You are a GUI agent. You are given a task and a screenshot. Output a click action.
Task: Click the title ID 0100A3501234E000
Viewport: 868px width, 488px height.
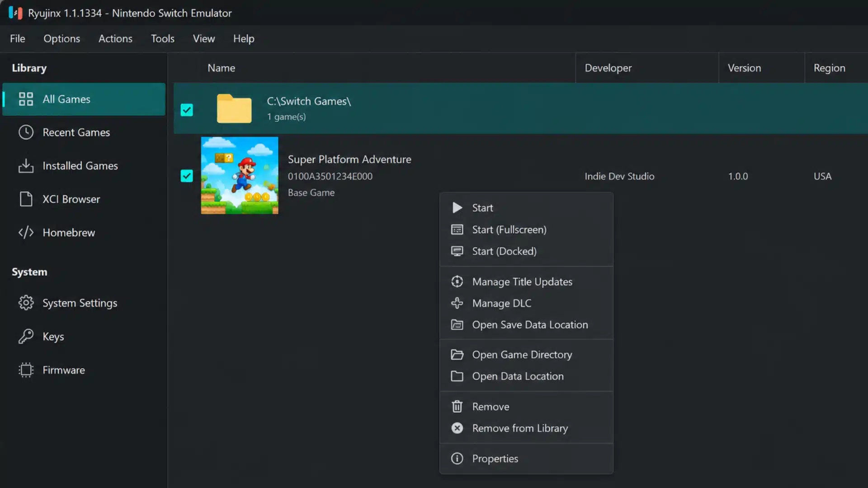(330, 176)
